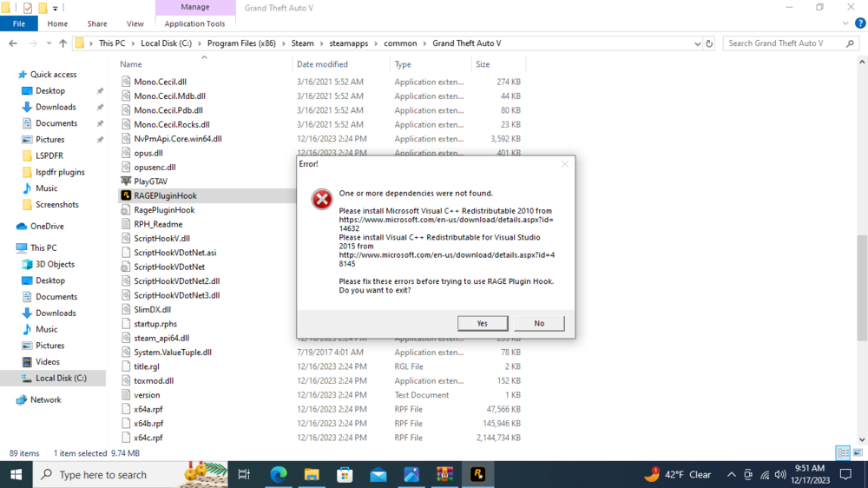Go up one folder level
This screenshot has width=868, height=488.
coord(62,43)
